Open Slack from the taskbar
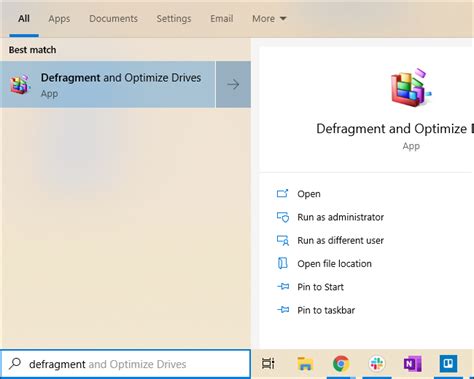Viewport: 474px width, 379px height. pos(377,363)
